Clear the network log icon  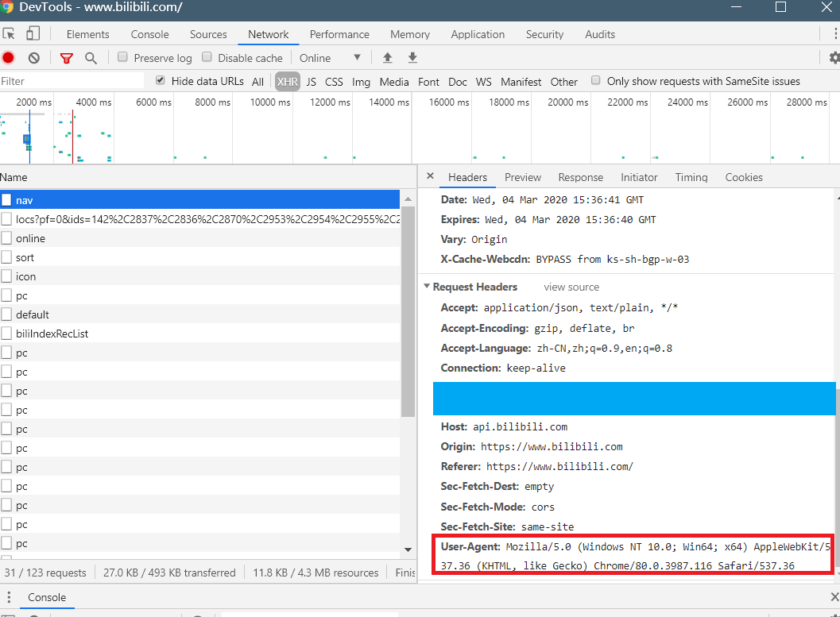pos(33,58)
